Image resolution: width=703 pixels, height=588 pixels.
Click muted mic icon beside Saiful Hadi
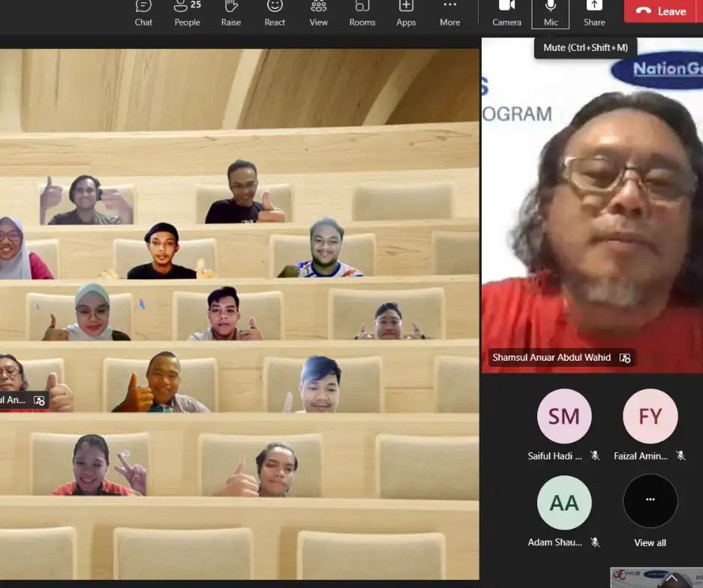coord(595,456)
